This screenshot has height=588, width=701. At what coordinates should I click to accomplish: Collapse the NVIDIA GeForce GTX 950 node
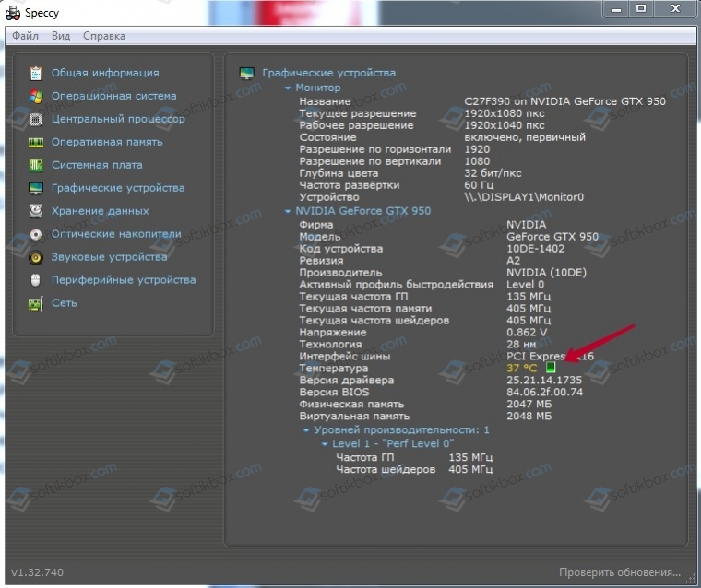click(x=288, y=211)
